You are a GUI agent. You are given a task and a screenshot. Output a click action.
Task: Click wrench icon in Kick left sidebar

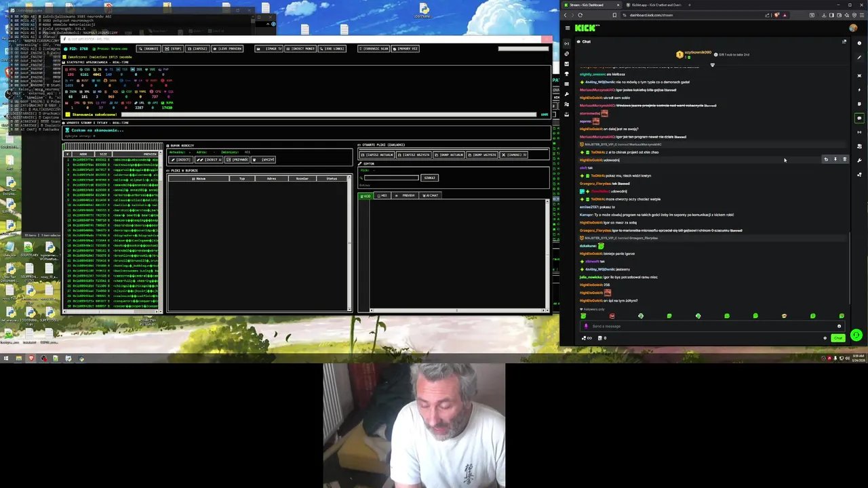coord(567,94)
